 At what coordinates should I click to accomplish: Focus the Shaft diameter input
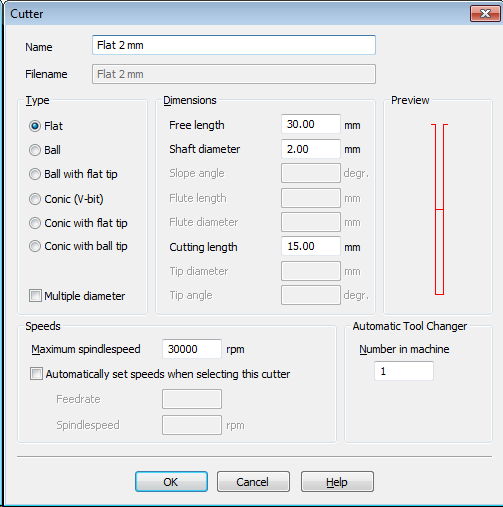[311, 149]
